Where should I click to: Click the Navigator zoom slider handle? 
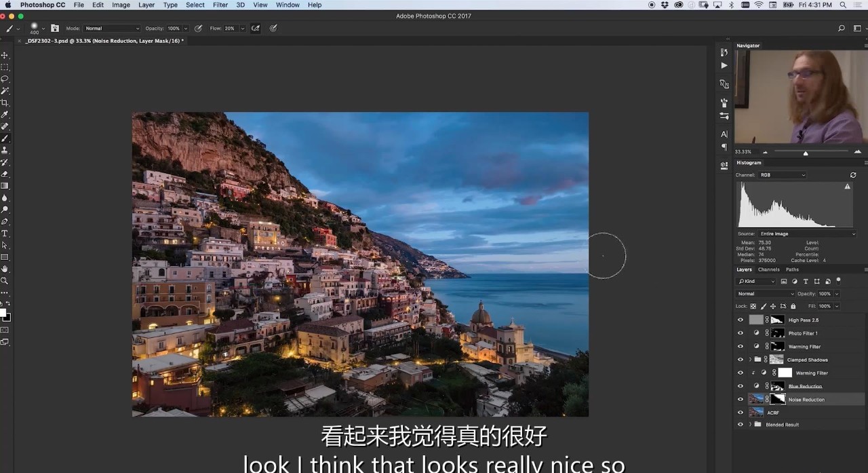tap(806, 153)
